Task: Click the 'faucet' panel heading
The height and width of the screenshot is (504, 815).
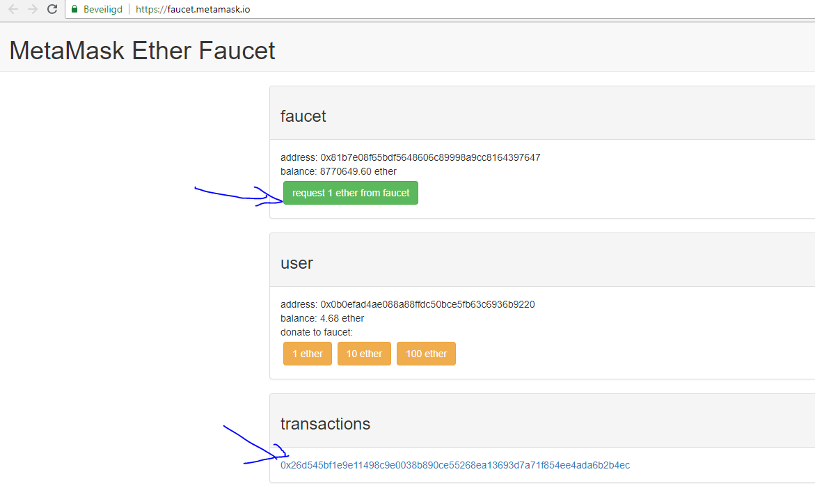Action: 303,116
